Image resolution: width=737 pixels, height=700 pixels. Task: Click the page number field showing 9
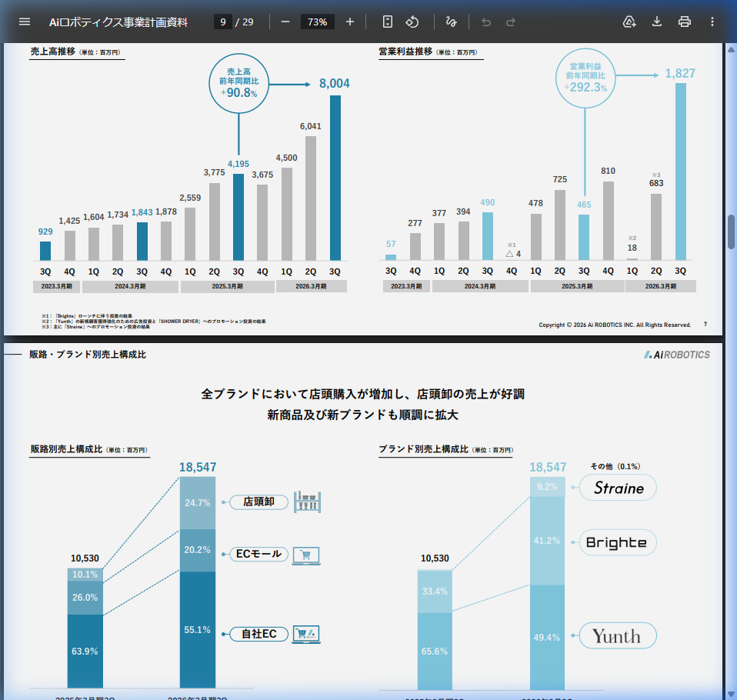[x=223, y=22]
